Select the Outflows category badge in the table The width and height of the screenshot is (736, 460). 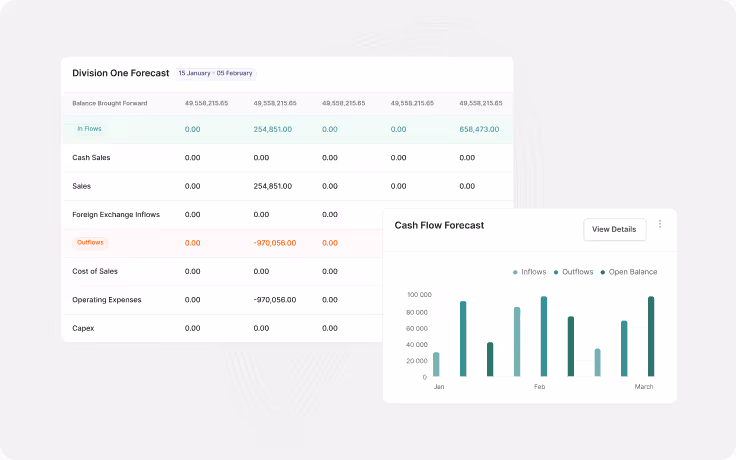(x=90, y=243)
